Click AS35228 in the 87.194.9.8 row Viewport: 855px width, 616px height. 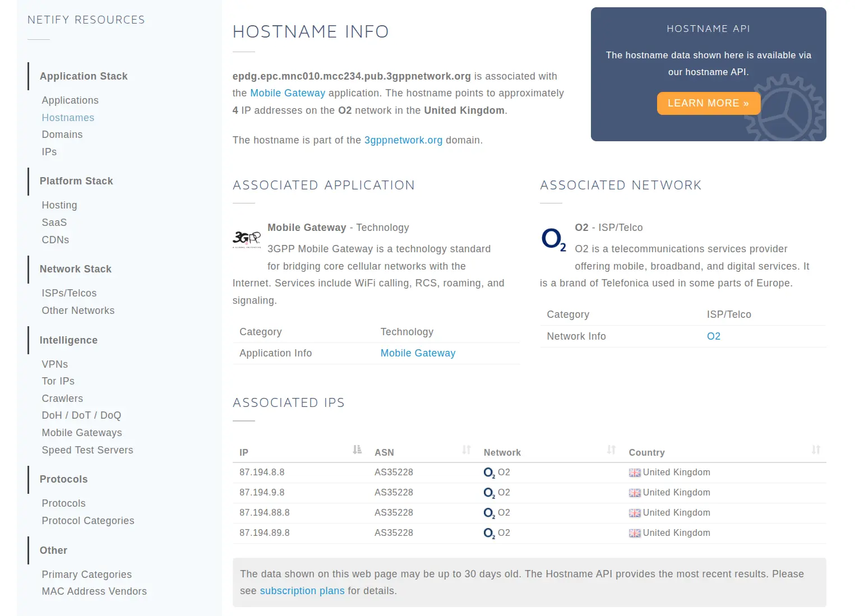point(394,493)
